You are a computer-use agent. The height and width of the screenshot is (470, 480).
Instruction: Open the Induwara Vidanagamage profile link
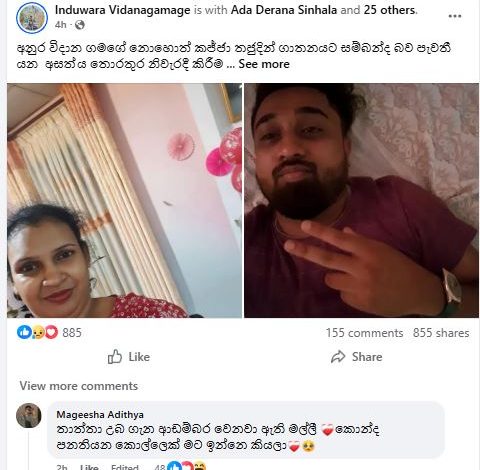click(x=123, y=10)
